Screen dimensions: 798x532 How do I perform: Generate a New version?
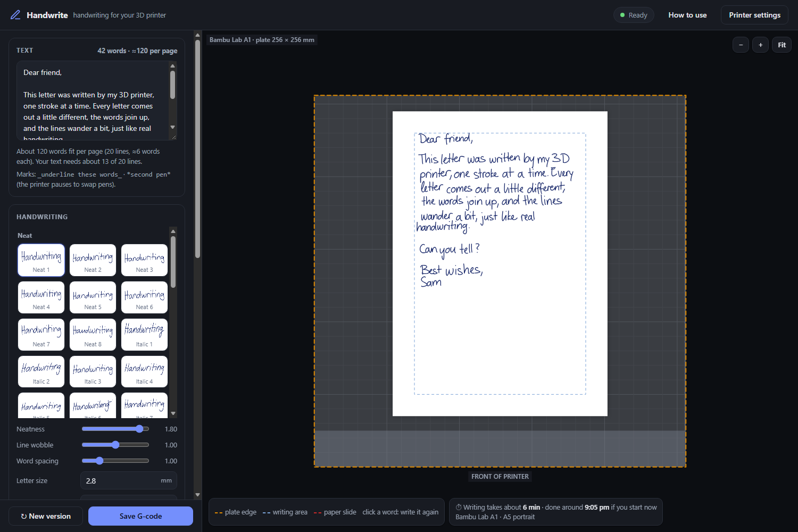(x=46, y=516)
